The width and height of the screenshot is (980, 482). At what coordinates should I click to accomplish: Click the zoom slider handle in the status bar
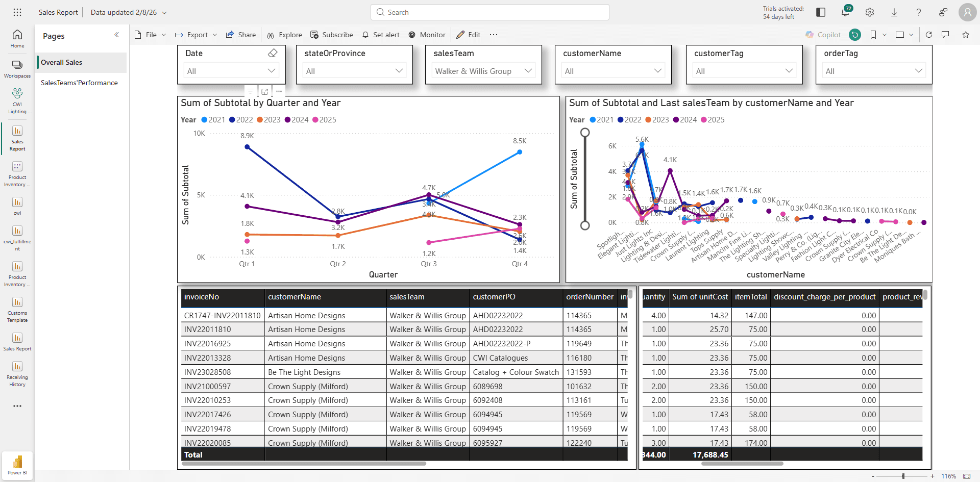[x=903, y=476]
